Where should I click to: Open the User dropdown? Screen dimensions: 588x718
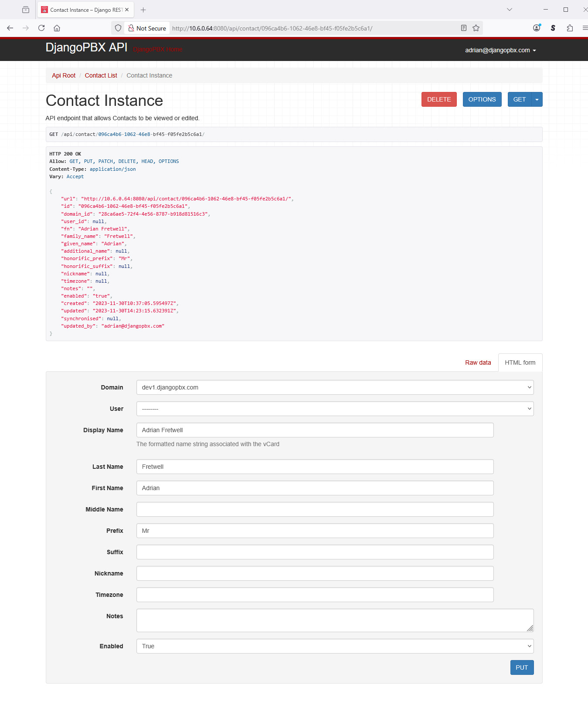pyautogui.click(x=335, y=409)
